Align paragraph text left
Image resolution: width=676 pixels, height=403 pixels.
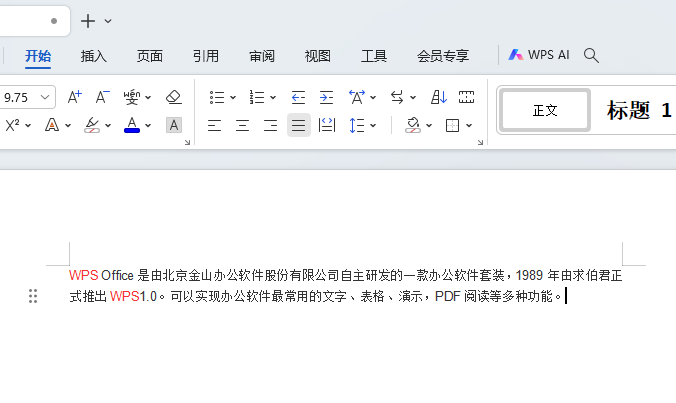(214, 125)
